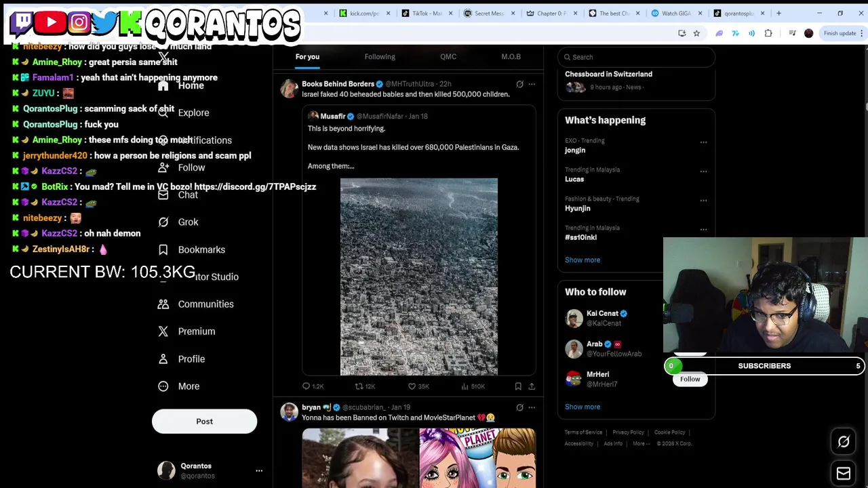
Task: Open browser Extensions puzzle icon
Action: coord(768,33)
